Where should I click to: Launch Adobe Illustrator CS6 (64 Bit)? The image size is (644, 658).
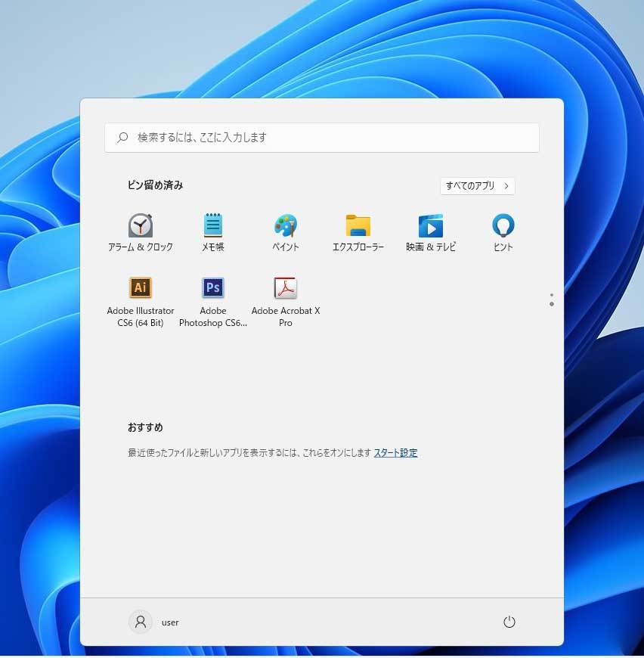[x=141, y=301]
